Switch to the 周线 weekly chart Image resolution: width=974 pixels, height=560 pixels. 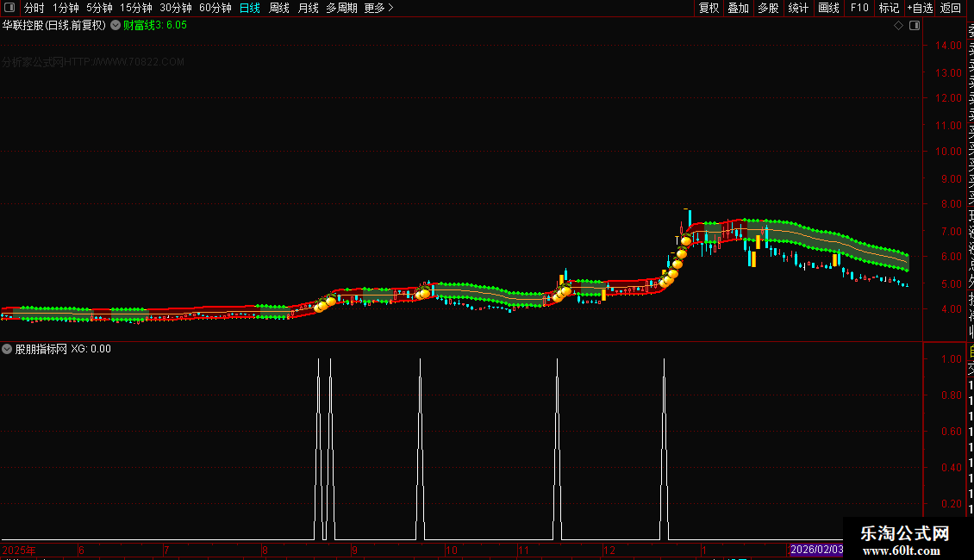click(279, 8)
